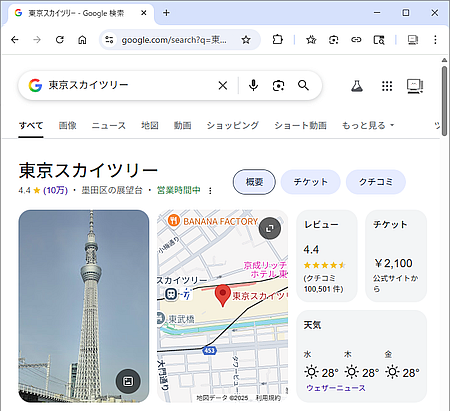The height and width of the screenshot is (411, 450).
Task: Click the 利用規約 link on map
Action: tap(268, 398)
